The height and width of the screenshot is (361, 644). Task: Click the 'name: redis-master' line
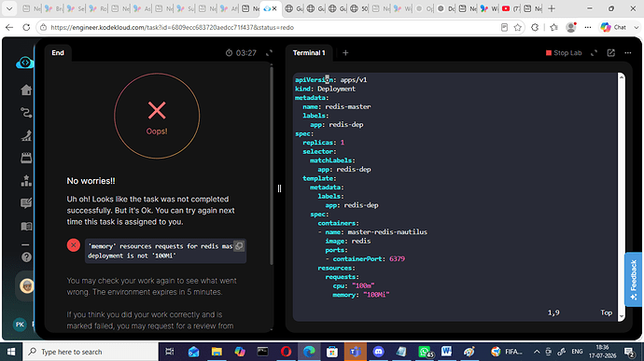(336, 106)
